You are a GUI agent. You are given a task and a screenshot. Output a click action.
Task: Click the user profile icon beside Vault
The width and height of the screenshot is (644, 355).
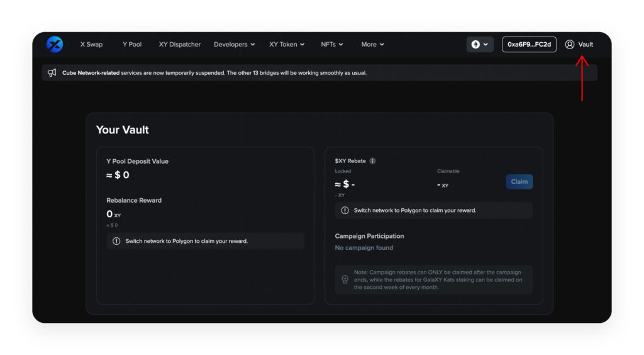coord(570,44)
